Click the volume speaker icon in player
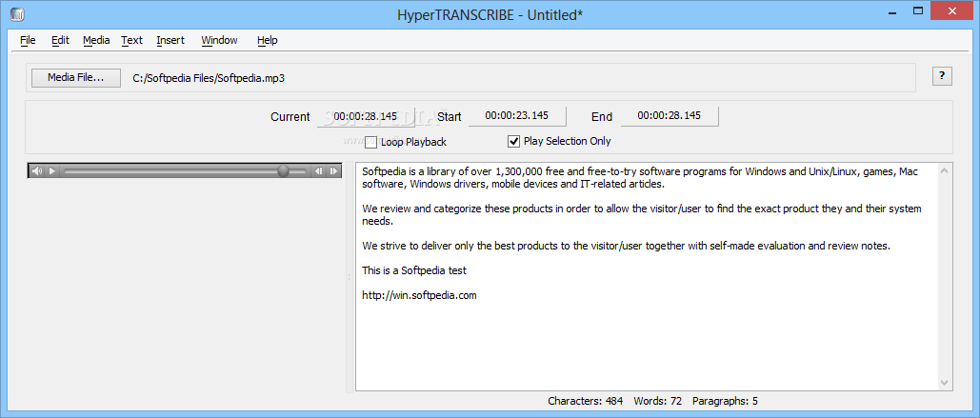The width and height of the screenshot is (980, 418). (36, 170)
